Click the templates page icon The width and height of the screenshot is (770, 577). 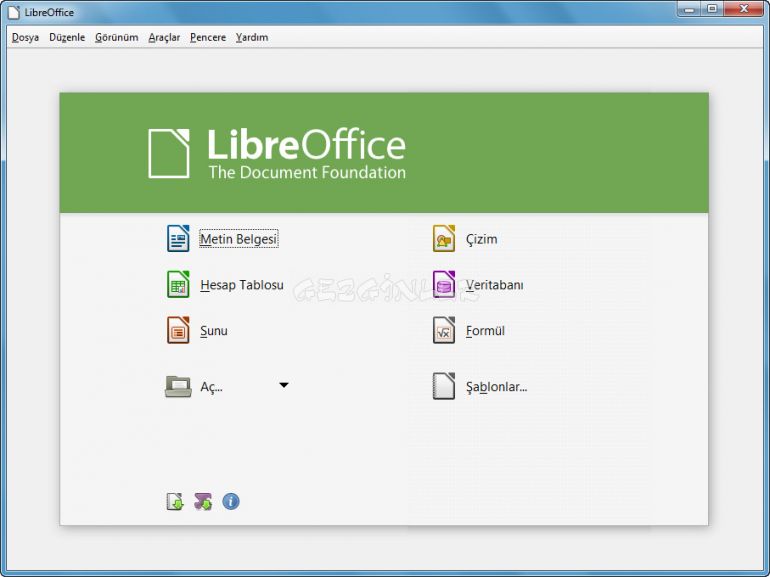pyautogui.click(x=444, y=386)
